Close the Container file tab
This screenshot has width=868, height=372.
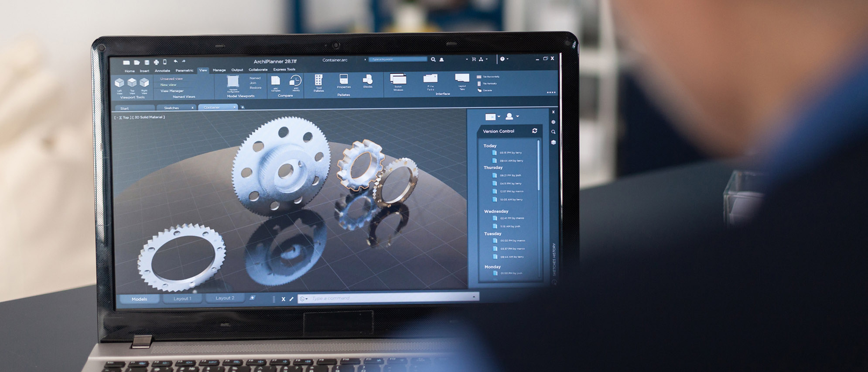pyautogui.click(x=234, y=107)
